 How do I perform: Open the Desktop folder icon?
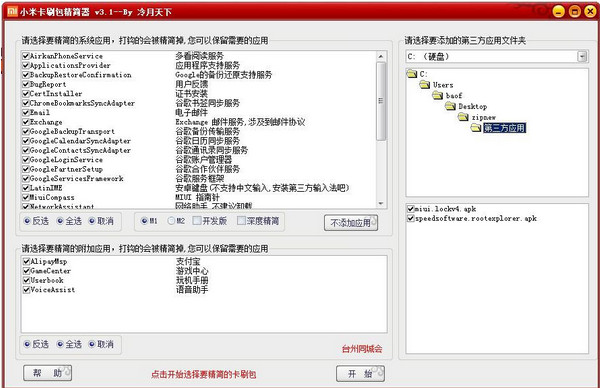point(450,106)
